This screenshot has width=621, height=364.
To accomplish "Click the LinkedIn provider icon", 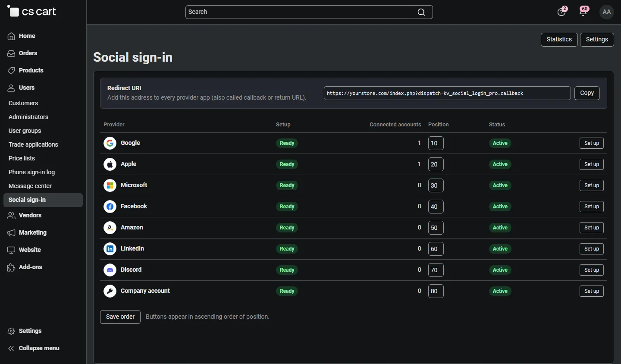I will click(110, 249).
